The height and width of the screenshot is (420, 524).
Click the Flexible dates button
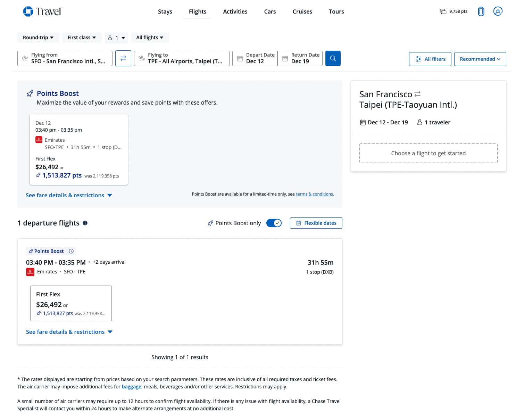[316, 223]
